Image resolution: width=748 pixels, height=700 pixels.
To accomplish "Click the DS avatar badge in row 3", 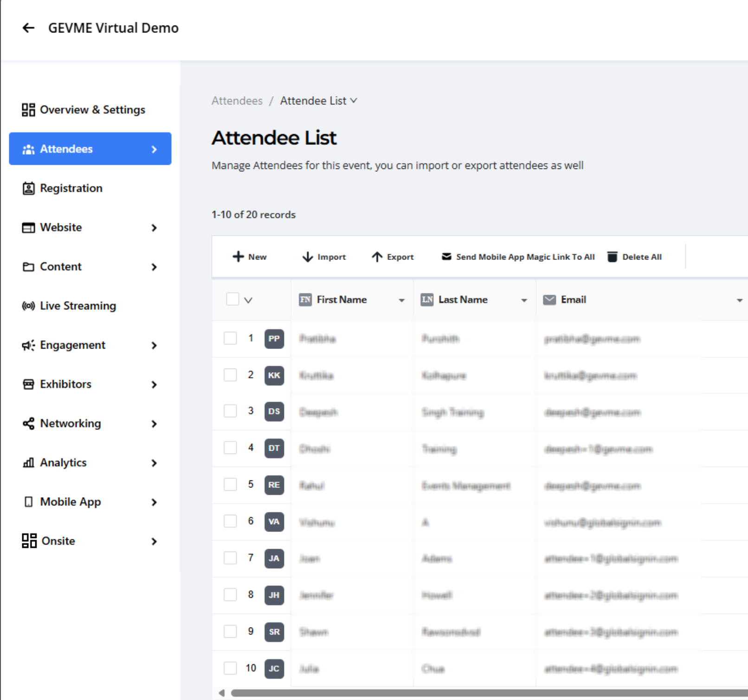I will coord(274,412).
